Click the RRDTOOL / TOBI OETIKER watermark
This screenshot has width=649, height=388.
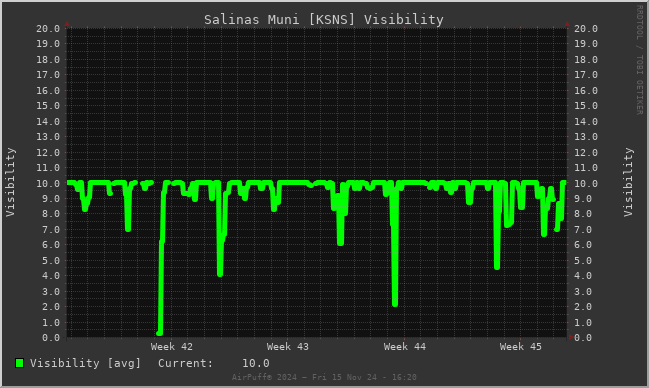pyautogui.click(x=640, y=60)
